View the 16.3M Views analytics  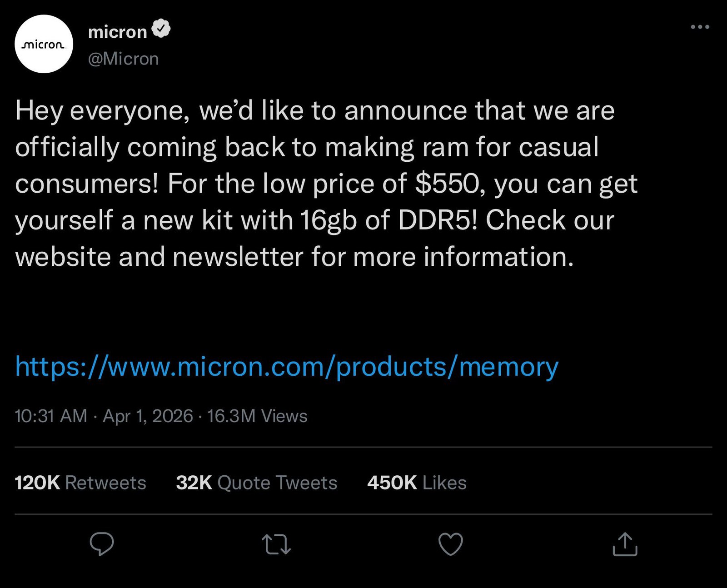tap(257, 416)
